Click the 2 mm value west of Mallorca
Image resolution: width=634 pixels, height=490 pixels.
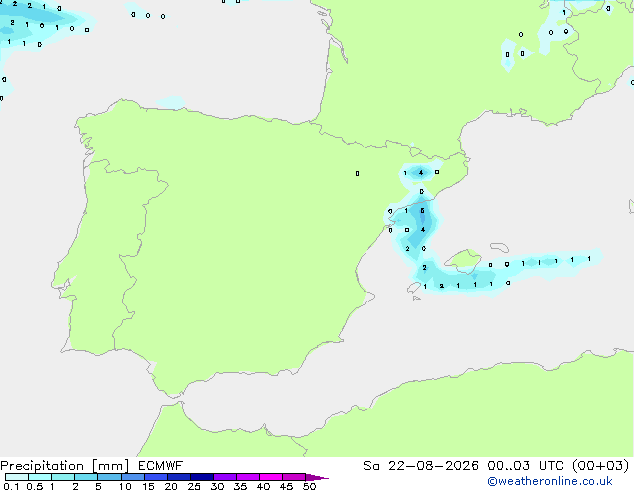tap(424, 268)
